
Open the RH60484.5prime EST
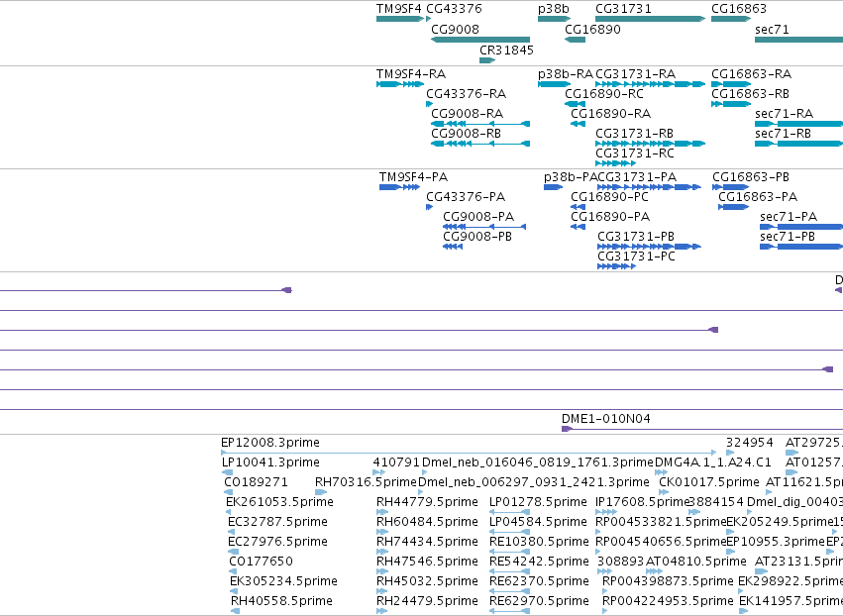(381, 532)
